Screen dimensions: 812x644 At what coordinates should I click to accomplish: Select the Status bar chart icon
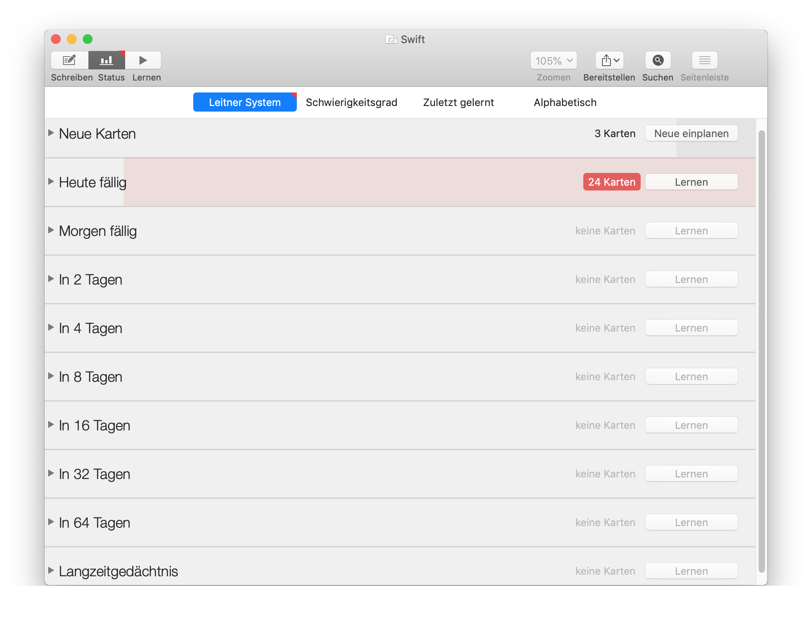click(x=106, y=60)
